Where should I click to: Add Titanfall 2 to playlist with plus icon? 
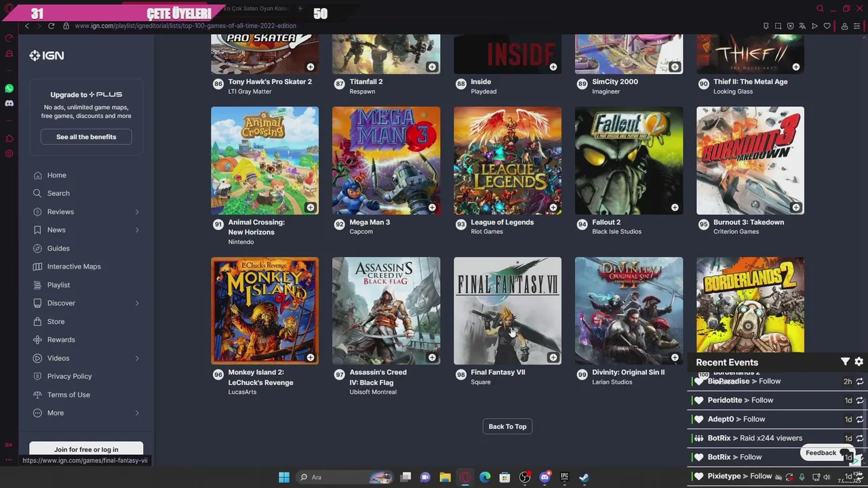point(432,67)
